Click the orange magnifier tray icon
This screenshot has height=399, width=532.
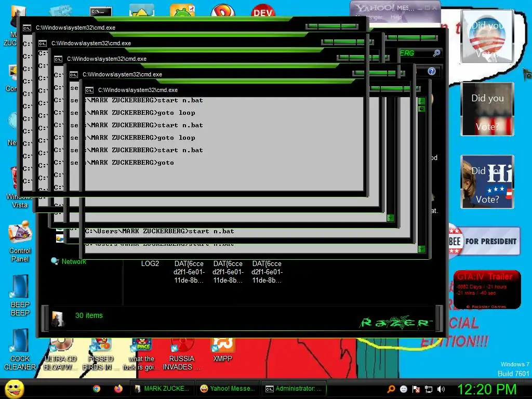coord(391,389)
